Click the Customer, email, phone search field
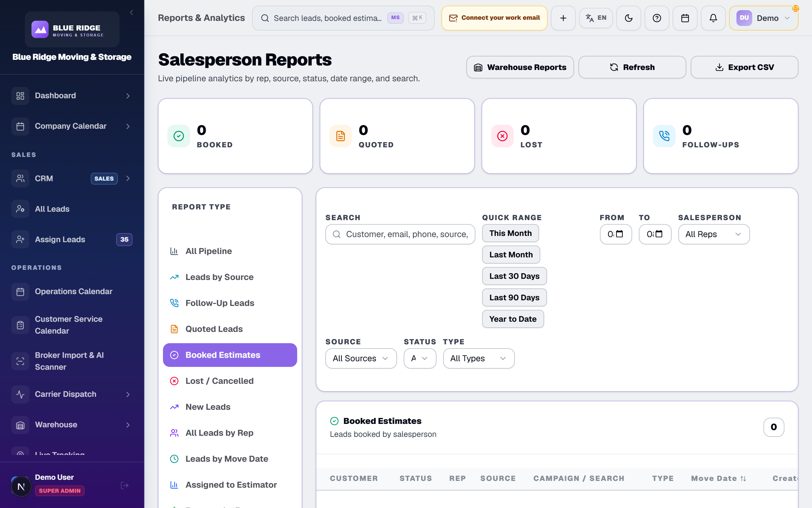 (x=400, y=234)
